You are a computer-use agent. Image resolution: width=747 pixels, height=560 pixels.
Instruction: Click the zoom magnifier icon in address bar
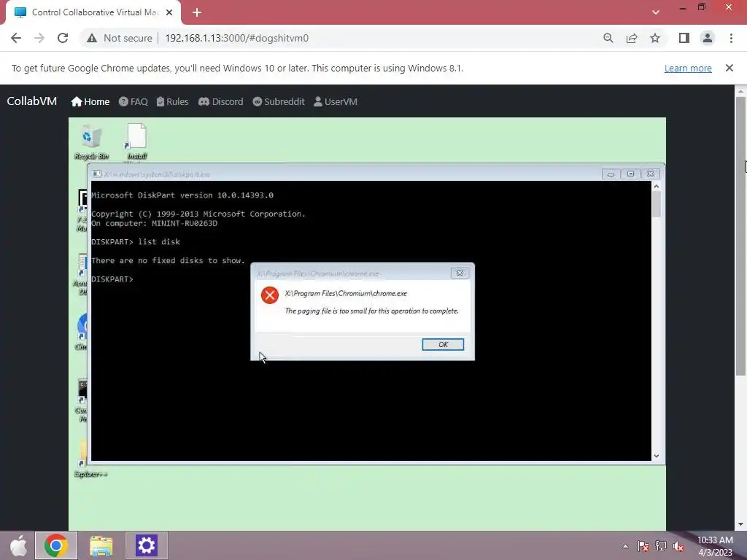tap(608, 38)
